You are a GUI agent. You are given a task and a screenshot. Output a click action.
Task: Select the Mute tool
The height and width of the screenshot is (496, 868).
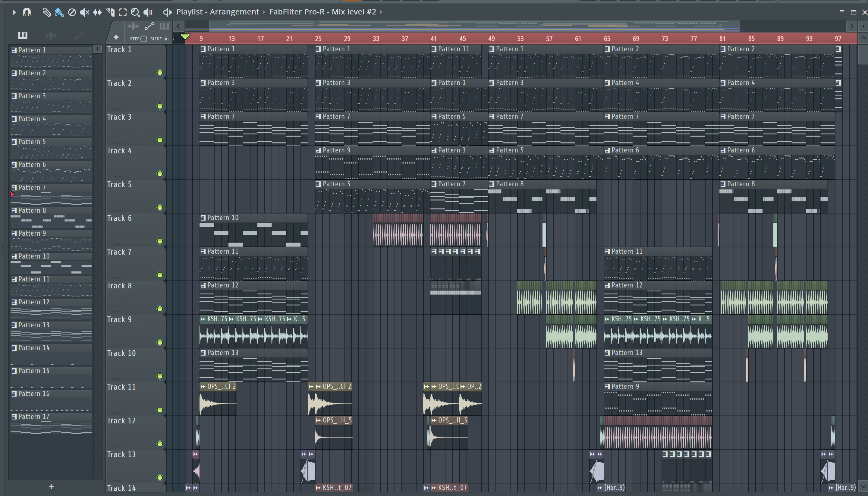click(x=84, y=12)
